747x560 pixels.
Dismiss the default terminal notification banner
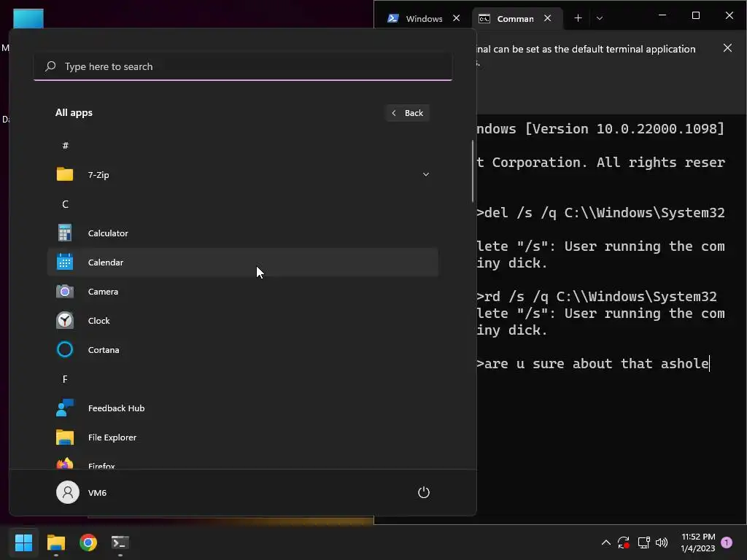click(727, 48)
